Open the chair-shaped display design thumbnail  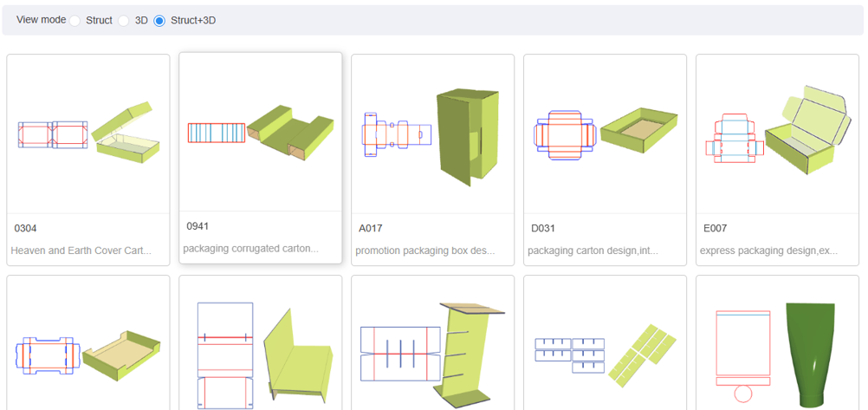(260, 343)
